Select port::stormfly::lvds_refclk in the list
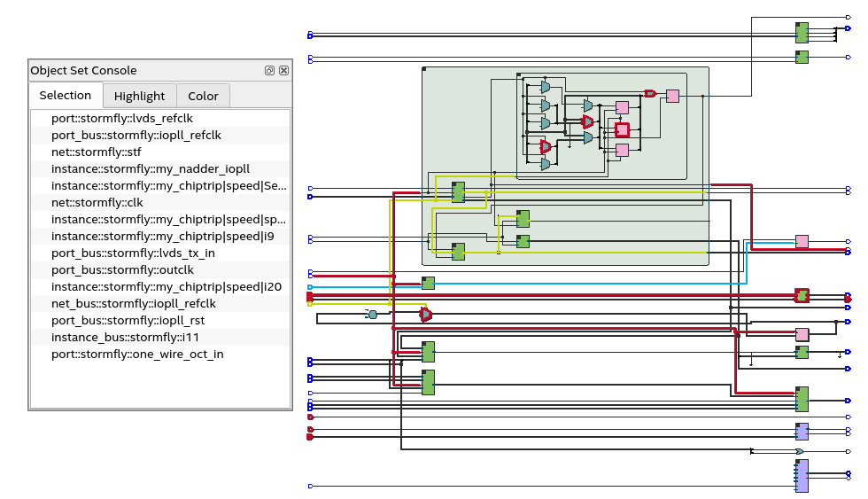 (x=121, y=119)
